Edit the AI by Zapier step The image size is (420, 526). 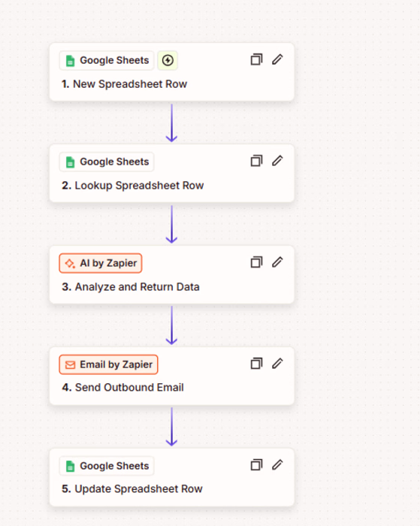(277, 262)
